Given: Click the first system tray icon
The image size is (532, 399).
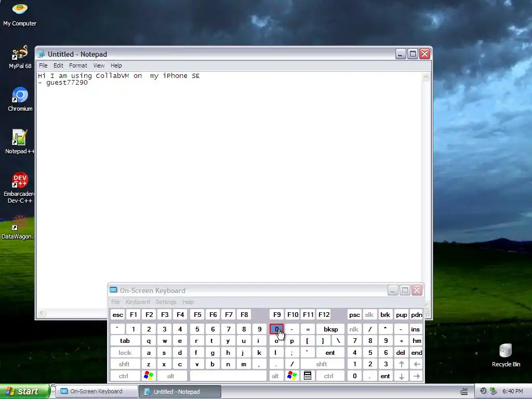Looking at the screenshot, I should pyautogui.click(x=483, y=391).
